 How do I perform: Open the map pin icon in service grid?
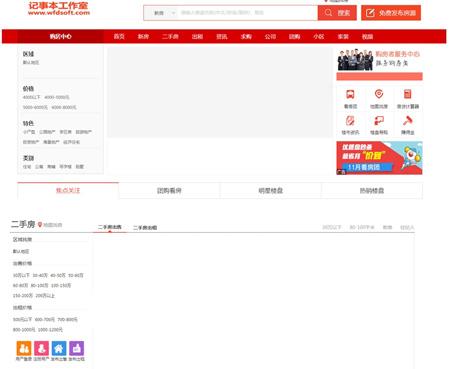379,94
